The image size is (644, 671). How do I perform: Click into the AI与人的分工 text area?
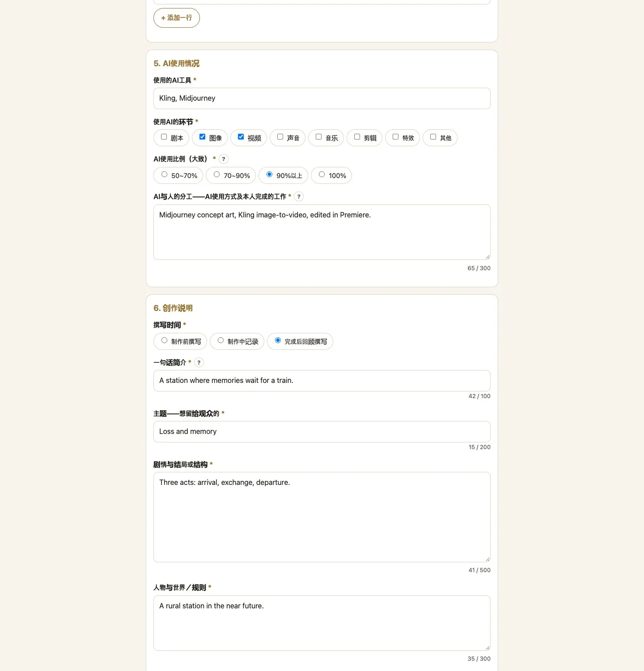322,232
